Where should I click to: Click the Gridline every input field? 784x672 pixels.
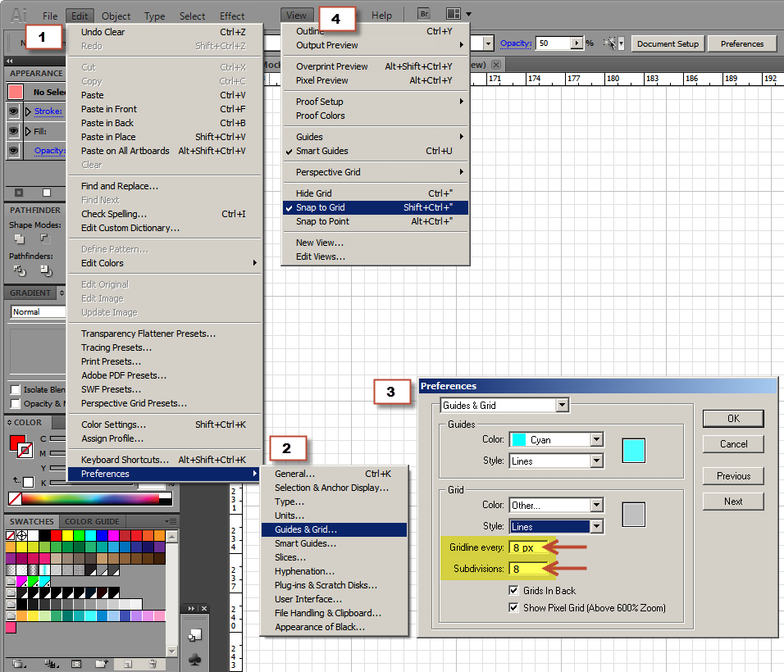[530, 547]
